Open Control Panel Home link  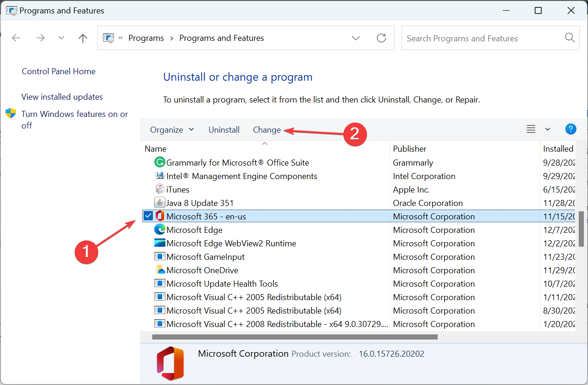[x=58, y=71]
